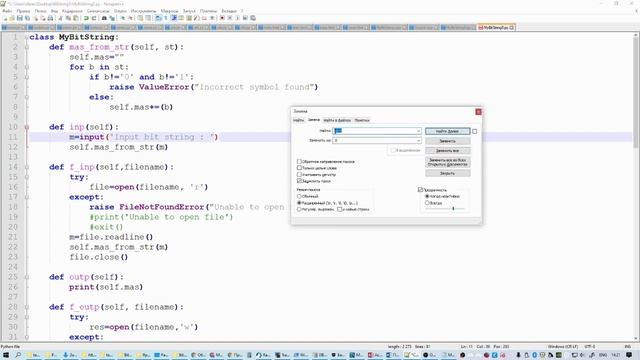Click the 'Заменить' button
Screen dimensions: 640x360
click(448, 141)
